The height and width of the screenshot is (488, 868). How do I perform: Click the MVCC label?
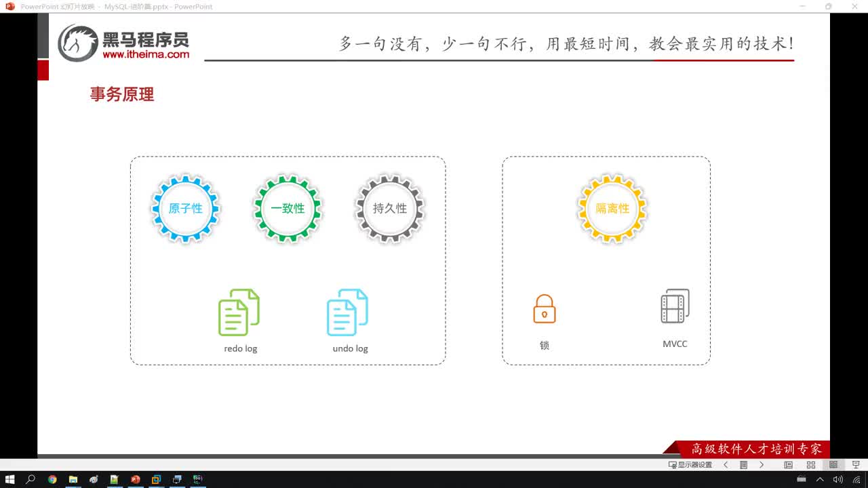pyautogui.click(x=675, y=344)
